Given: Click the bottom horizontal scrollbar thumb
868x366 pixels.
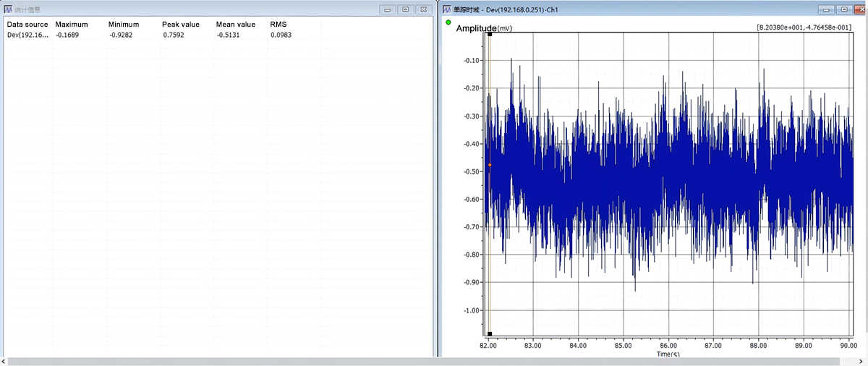Looking at the screenshot, I should (x=433, y=361).
